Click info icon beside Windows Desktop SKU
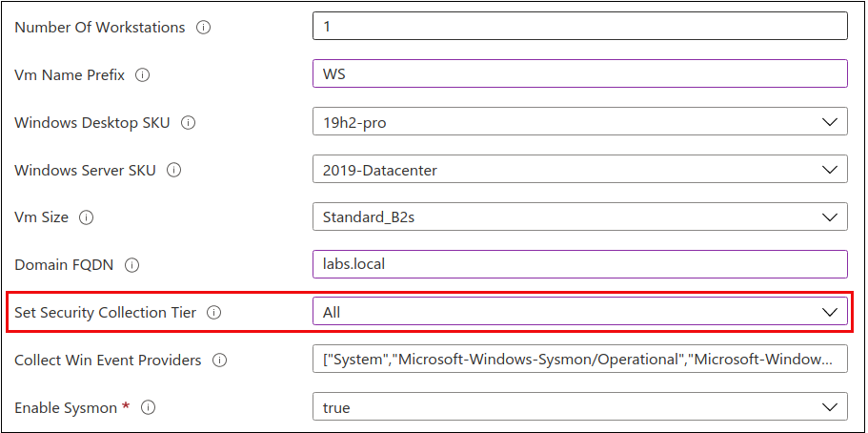868x433 pixels. click(189, 123)
